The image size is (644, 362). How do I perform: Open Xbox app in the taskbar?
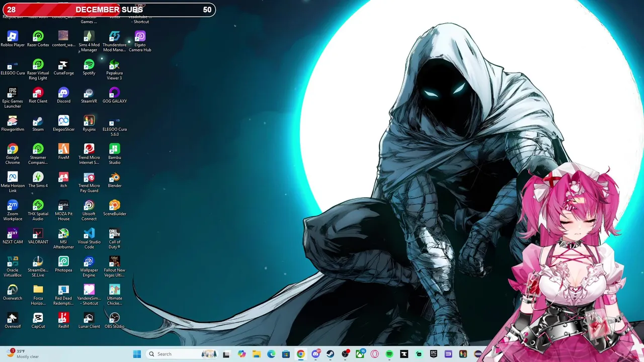pos(360,354)
